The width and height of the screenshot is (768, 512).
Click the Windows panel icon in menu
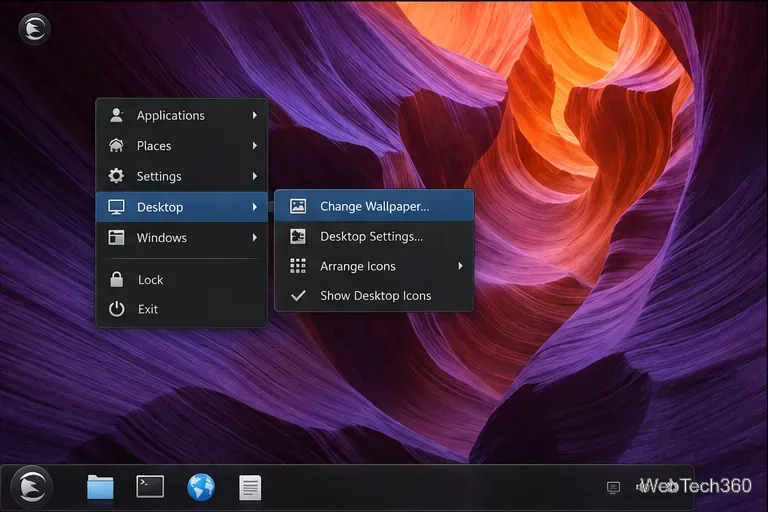[116, 238]
